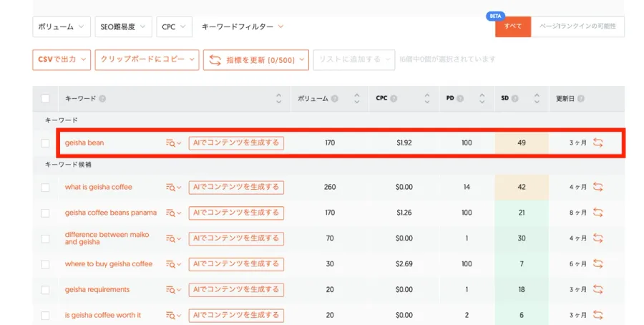Tick the select-all checkbox in table header
This screenshot has height=325, width=644.
pyautogui.click(x=45, y=99)
